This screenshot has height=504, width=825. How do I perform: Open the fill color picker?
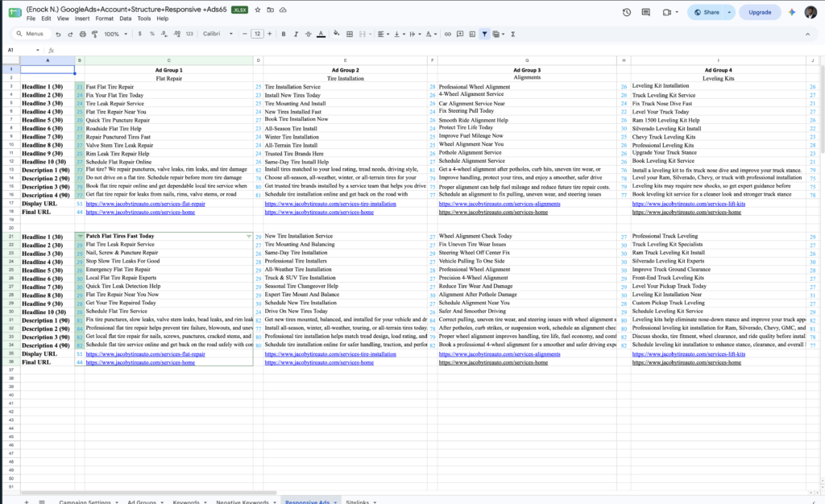point(337,34)
